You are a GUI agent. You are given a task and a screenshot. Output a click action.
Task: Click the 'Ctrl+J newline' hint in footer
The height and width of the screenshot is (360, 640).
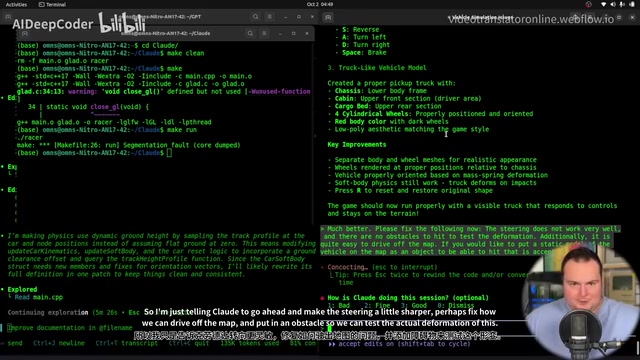click(59, 343)
